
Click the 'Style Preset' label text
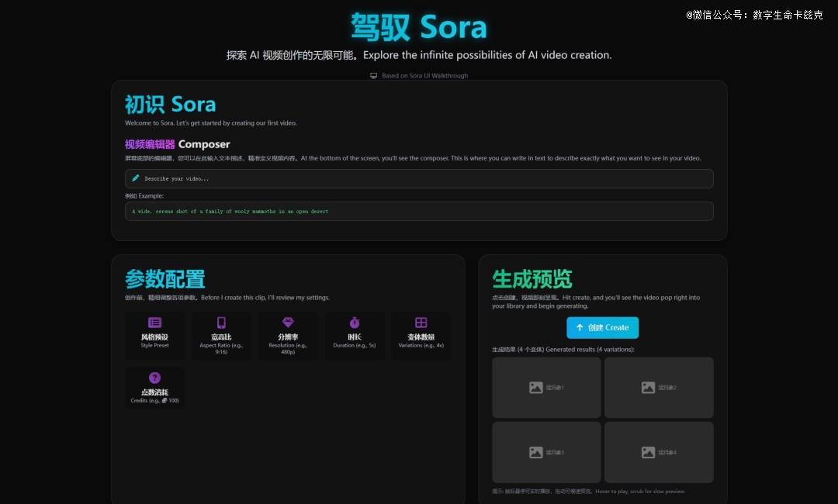coord(155,345)
